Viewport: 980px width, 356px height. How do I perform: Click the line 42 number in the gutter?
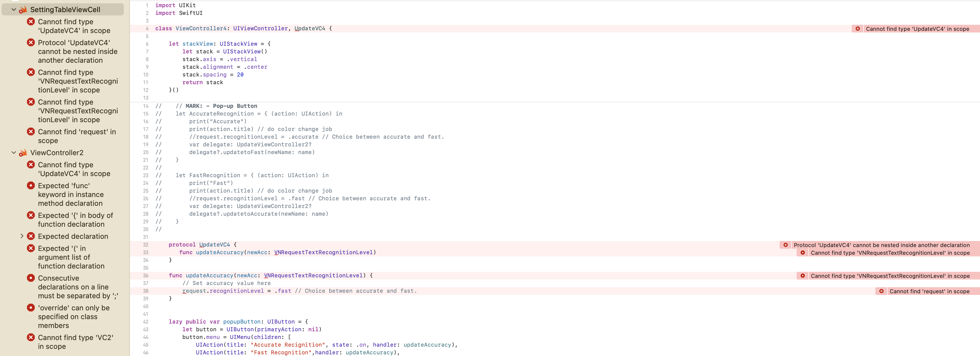145,322
